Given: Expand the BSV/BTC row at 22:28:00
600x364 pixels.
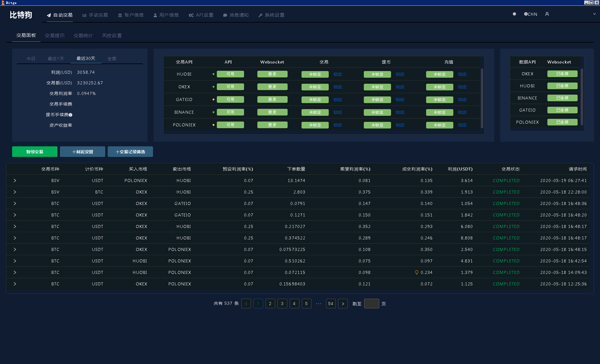Looking at the screenshot, I should click(x=15, y=192).
